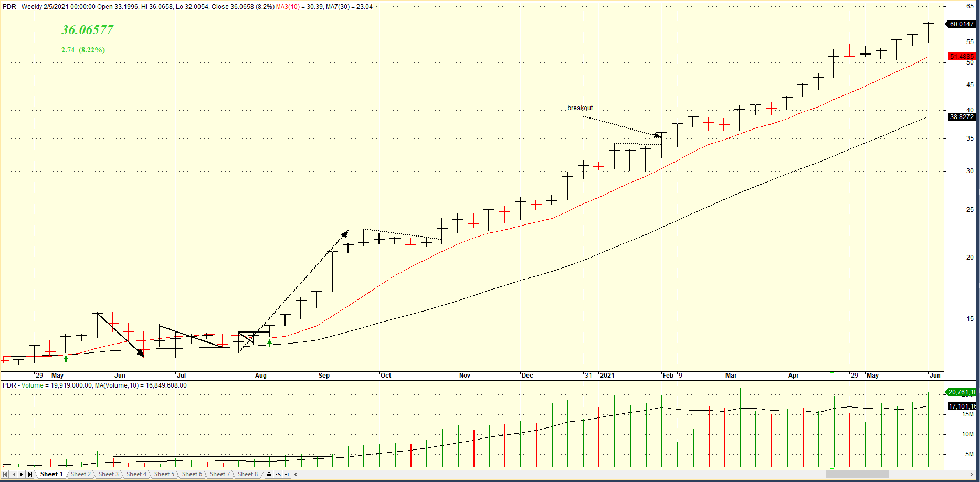Select the Sheet 1 tab
The height and width of the screenshot is (482, 980).
click(51, 474)
